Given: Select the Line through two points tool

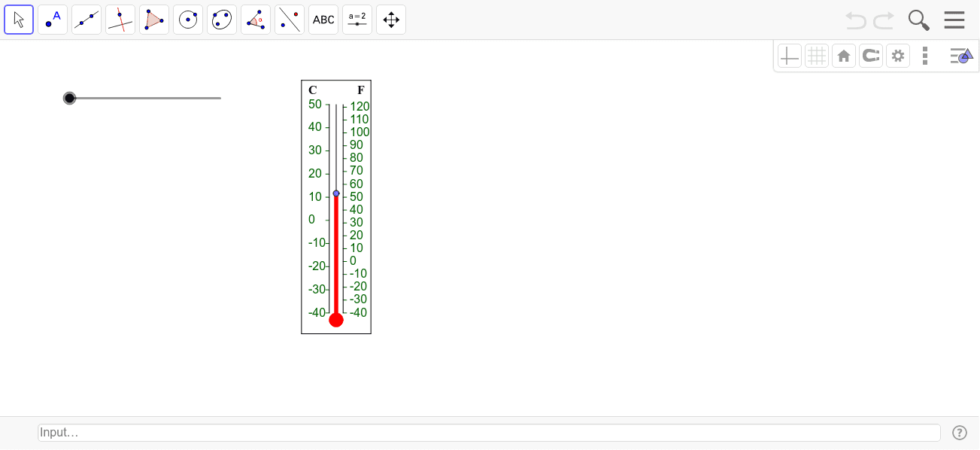Looking at the screenshot, I should tap(86, 20).
